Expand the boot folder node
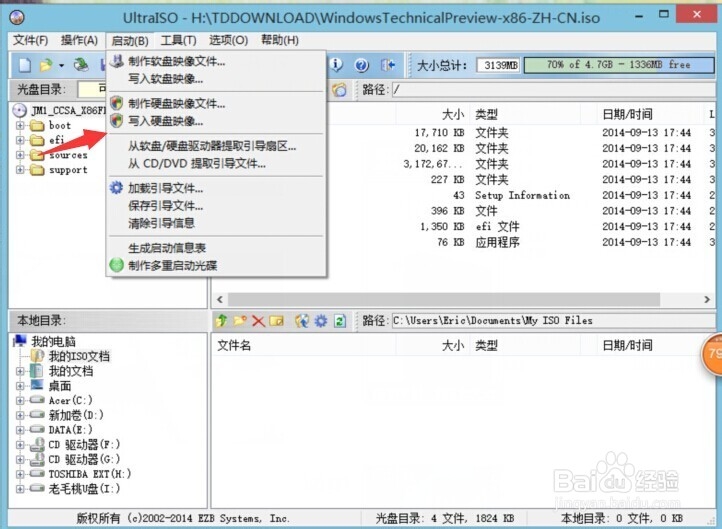722x529 pixels. tap(20, 125)
